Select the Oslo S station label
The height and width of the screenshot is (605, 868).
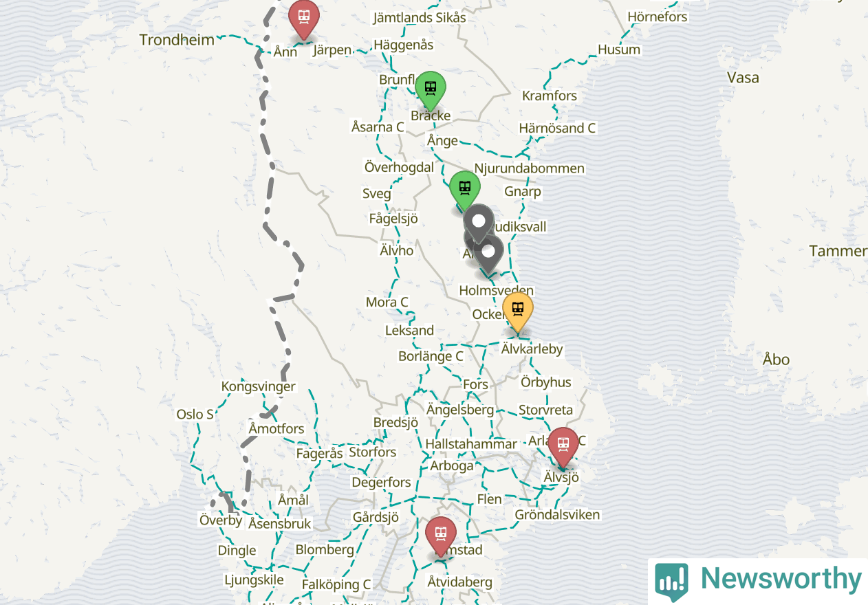[195, 414]
